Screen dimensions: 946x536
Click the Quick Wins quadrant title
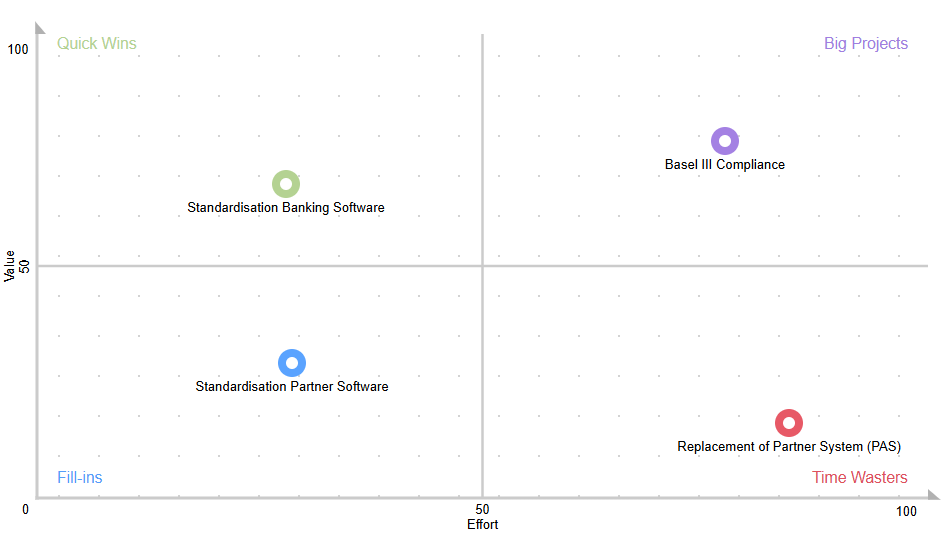pos(97,44)
